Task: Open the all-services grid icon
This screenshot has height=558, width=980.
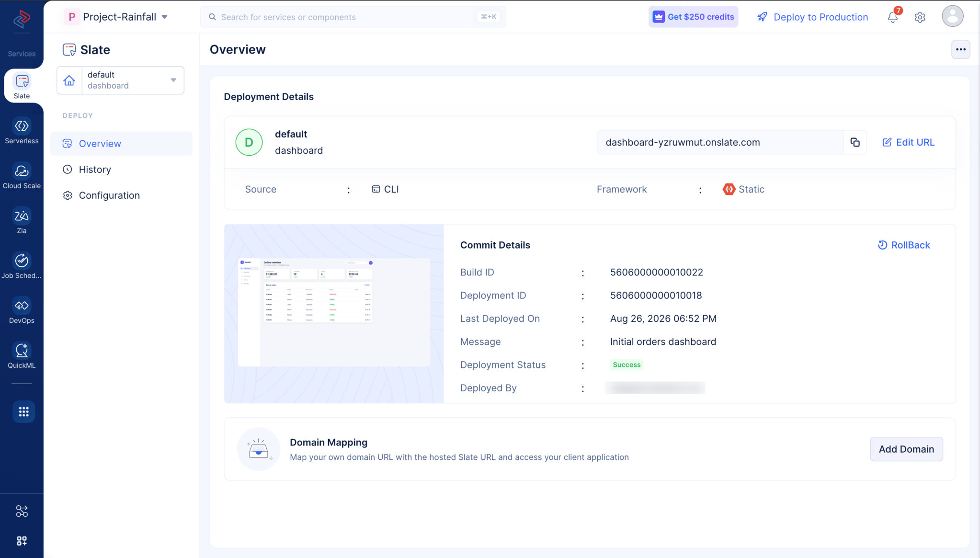Action: (x=23, y=411)
